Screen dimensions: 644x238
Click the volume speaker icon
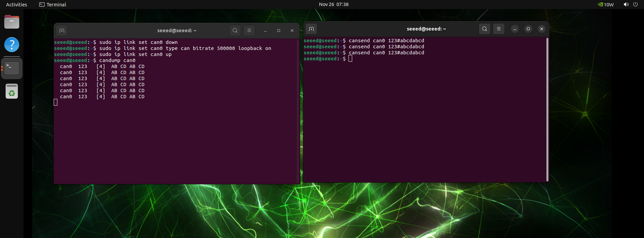click(x=626, y=4)
